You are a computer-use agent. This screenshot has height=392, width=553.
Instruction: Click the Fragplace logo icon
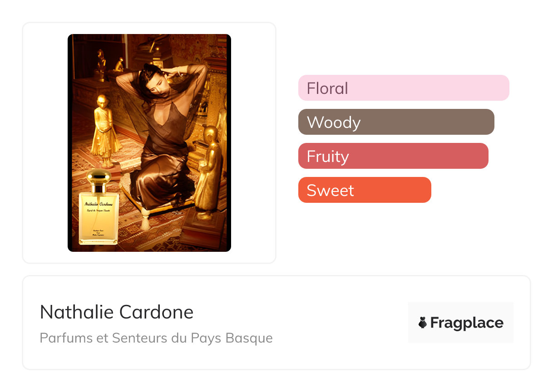coord(423,323)
